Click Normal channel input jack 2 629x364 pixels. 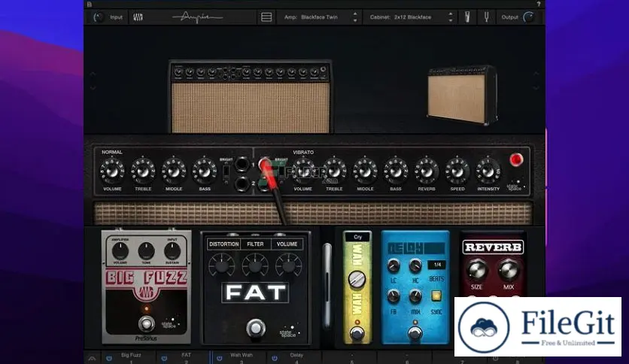[242, 184]
